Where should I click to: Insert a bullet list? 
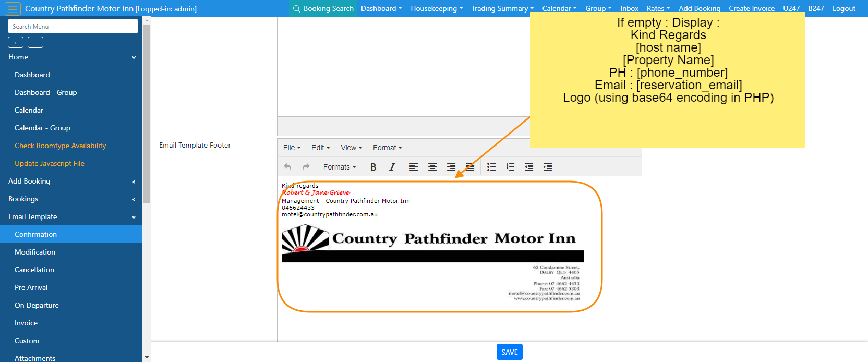coord(491,167)
